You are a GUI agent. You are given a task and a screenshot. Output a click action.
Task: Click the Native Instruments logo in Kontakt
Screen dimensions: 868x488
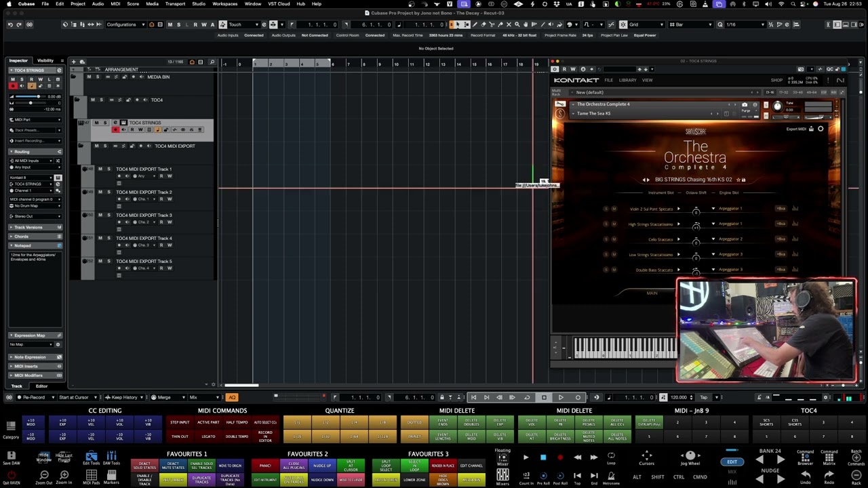click(x=840, y=80)
